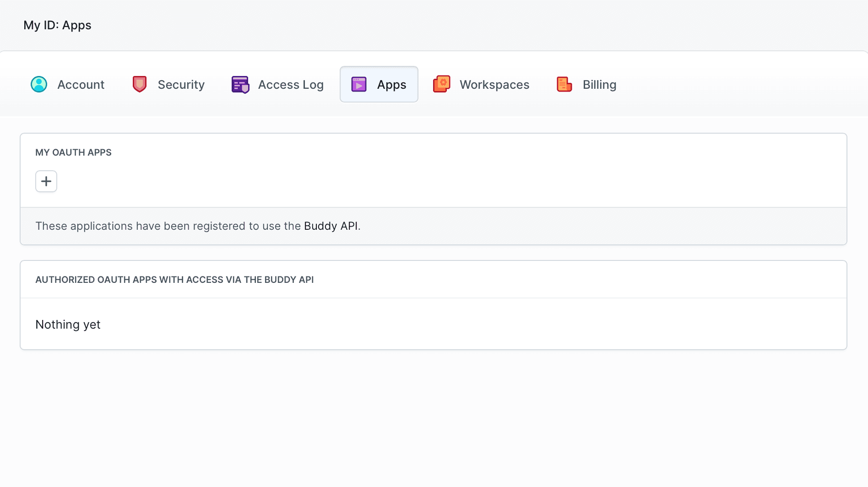The height and width of the screenshot is (487, 868).
Task: Click the plus icon under MY OAUTH APPS
Action: click(x=46, y=181)
